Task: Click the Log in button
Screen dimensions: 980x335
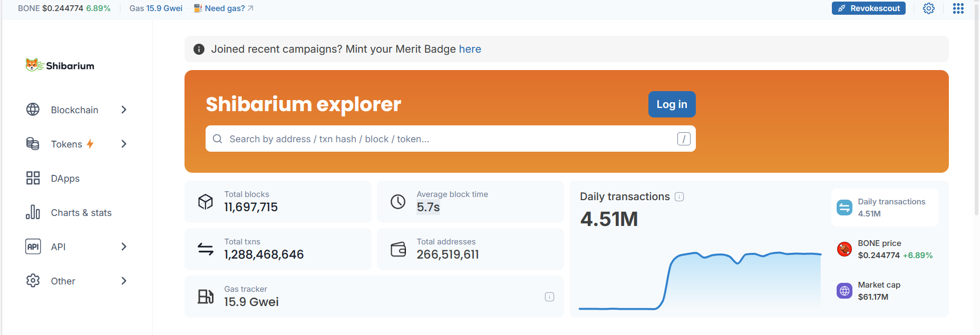Action: click(x=672, y=104)
